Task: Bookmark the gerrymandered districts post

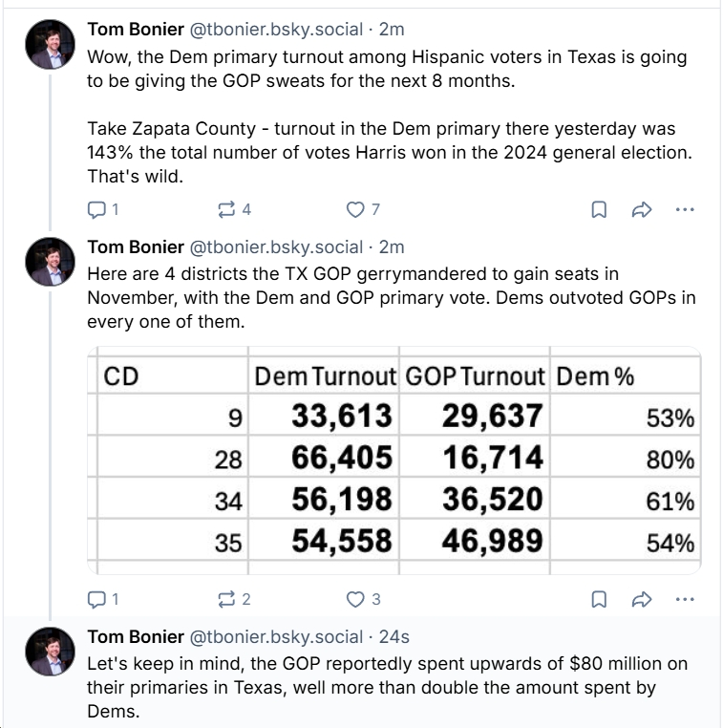Action: click(598, 599)
